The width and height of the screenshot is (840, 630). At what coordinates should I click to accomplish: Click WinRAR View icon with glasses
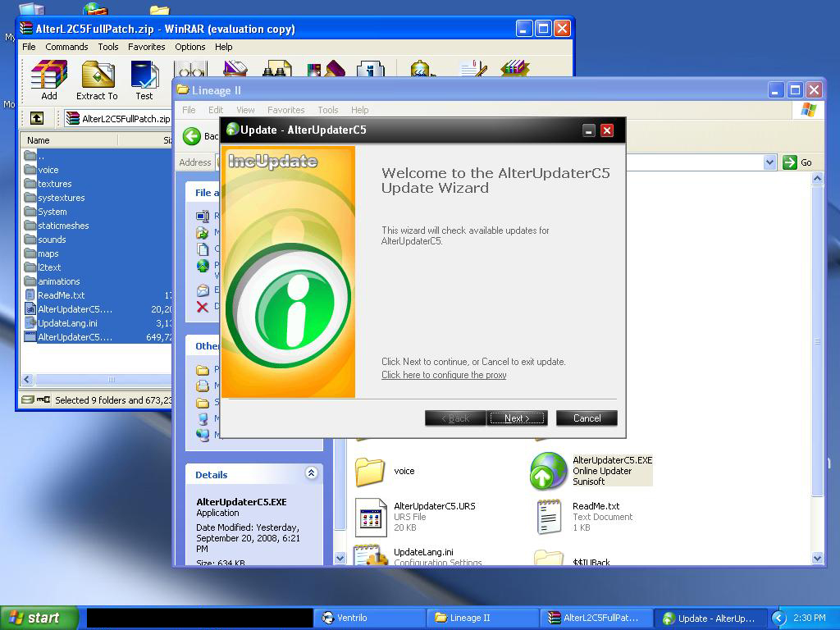point(190,69)
